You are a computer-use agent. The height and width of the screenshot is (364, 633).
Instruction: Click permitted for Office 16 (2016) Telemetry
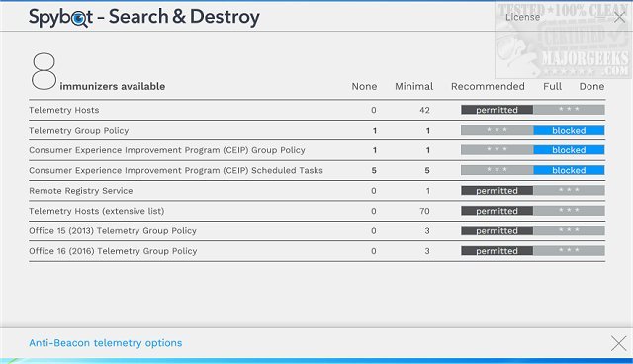coord(497,251)
